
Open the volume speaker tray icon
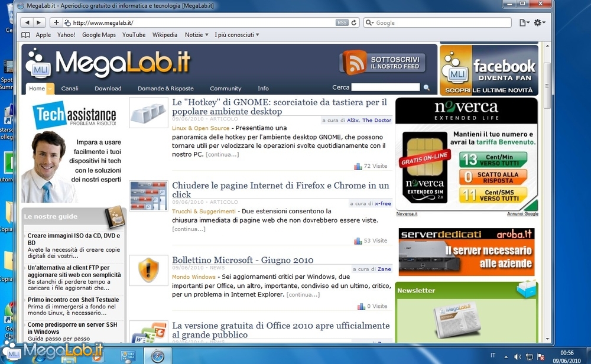[518, 356]
